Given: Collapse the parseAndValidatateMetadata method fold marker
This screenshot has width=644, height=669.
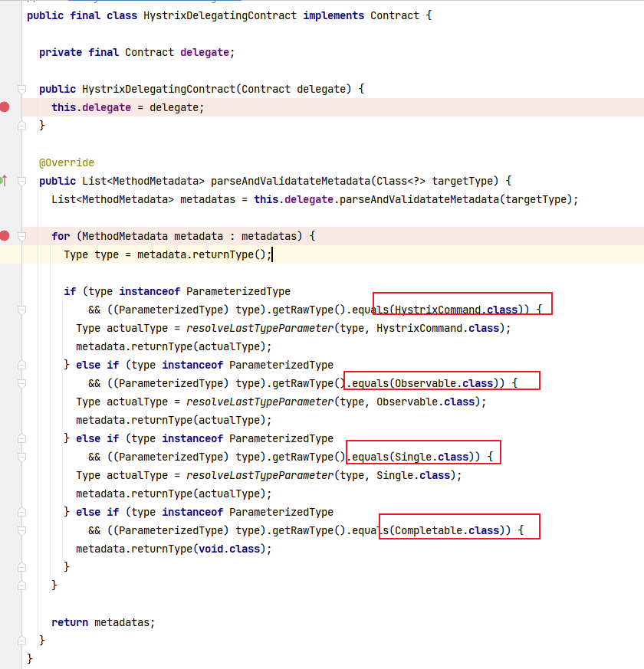Looking at the screenshot, I should pyautogui.click(x=21, y=181).
